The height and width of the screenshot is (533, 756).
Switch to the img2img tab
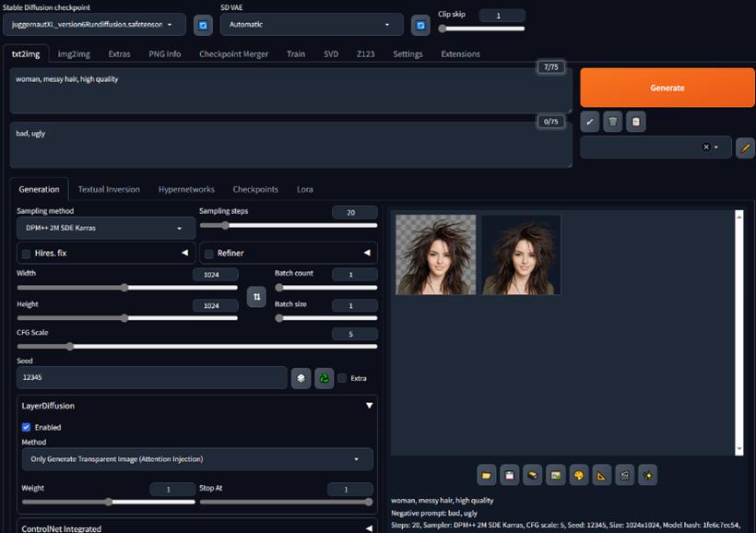coord(74,54)
